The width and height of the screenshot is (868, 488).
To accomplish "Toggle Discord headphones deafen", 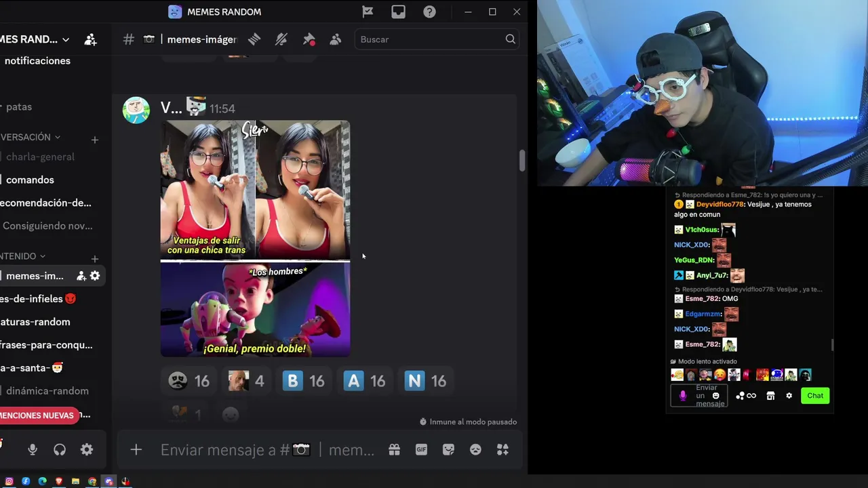I will click(60, 449).
